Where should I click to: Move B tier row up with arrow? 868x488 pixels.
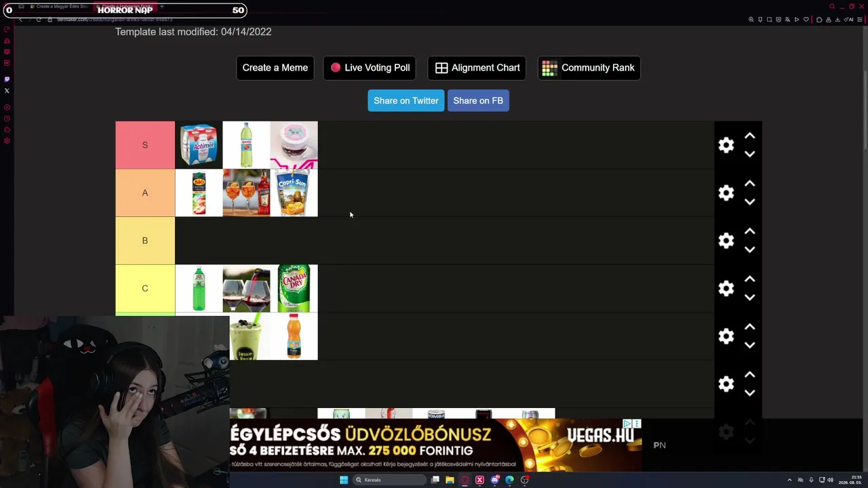[x=749, y=232]
